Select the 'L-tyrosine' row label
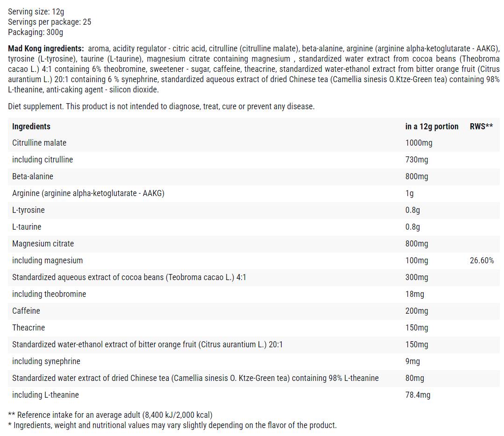504x436 pixels. click(28, 210)
